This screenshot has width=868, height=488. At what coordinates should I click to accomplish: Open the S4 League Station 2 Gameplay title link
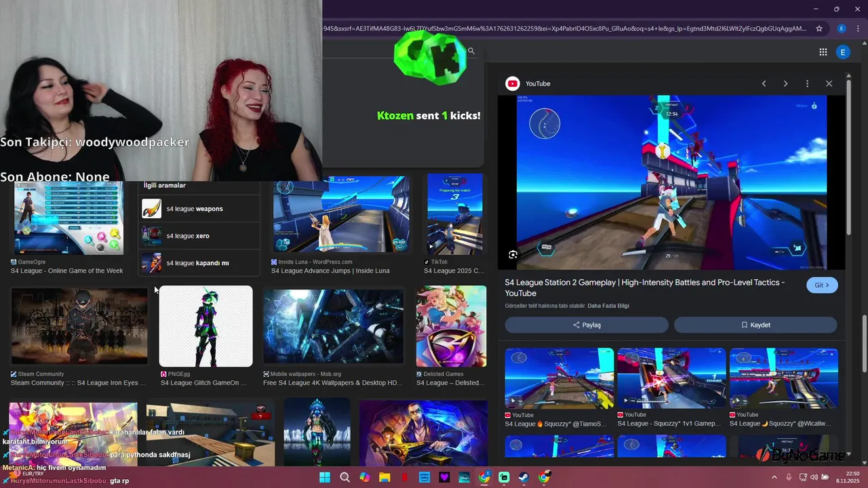pos(645,287)
